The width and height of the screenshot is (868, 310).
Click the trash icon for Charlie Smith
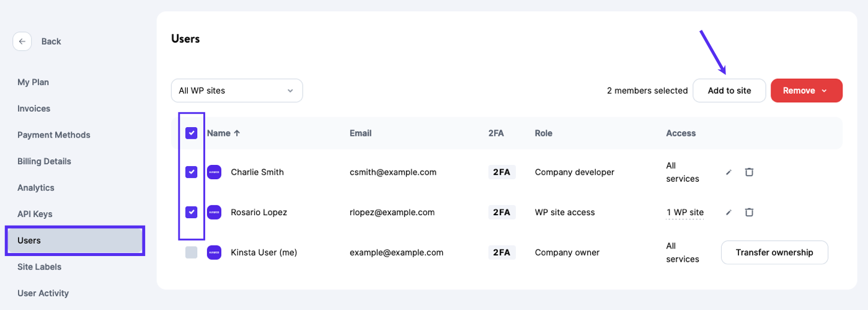tap(749, 172)
